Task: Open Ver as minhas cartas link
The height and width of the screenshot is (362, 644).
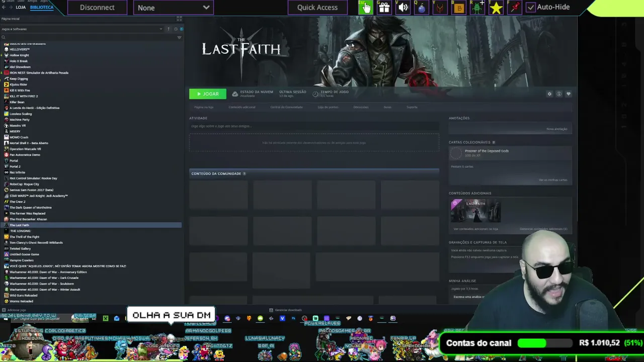Action: point(553,180)
